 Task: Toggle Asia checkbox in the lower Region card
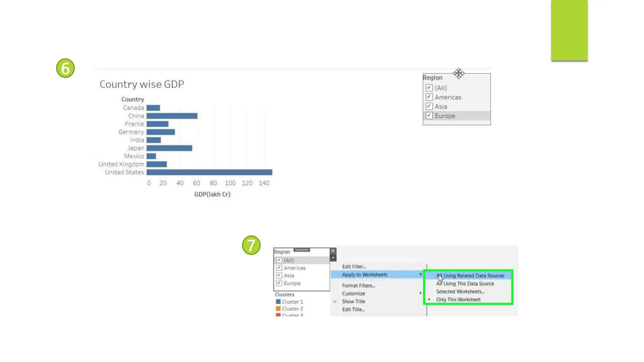(x=279, y=276)
